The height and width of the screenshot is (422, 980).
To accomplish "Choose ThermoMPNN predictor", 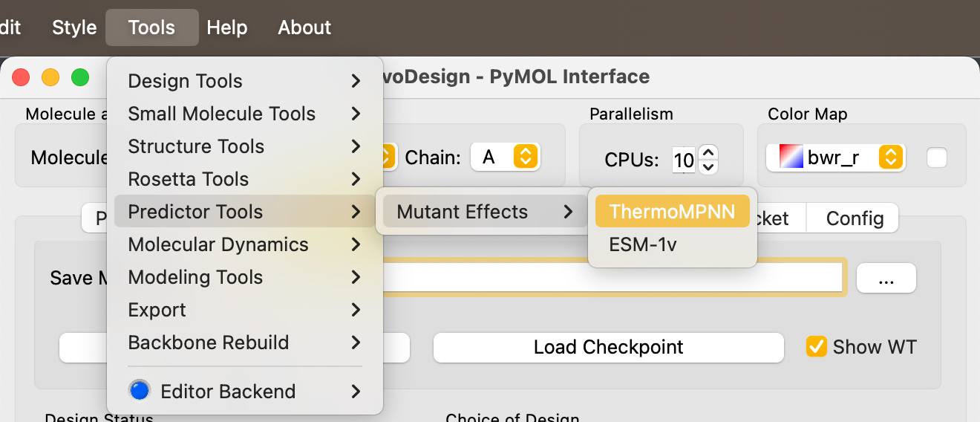I will tap(673, 212).
